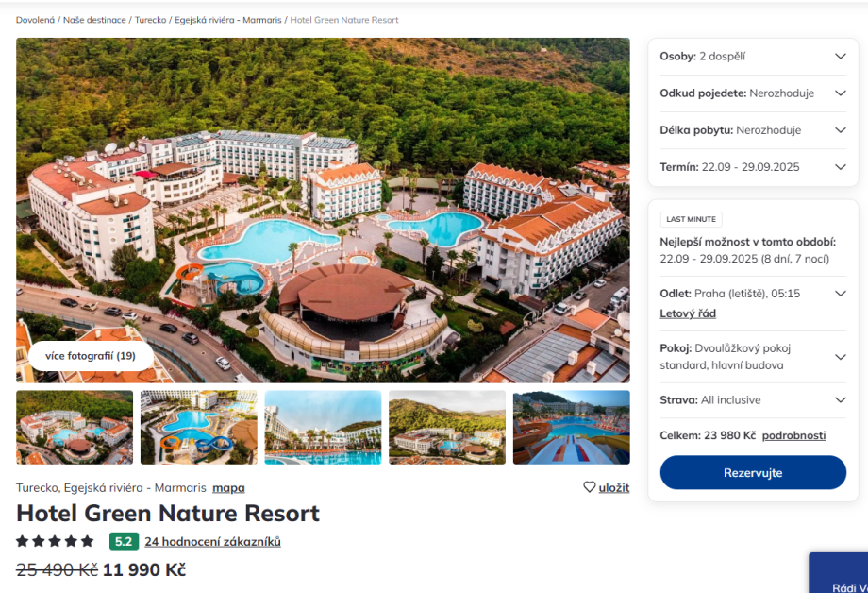Open 24 hodnocení zákazníků reviews
The height and width of the screenshot is (593, 868).
(212, 542)
